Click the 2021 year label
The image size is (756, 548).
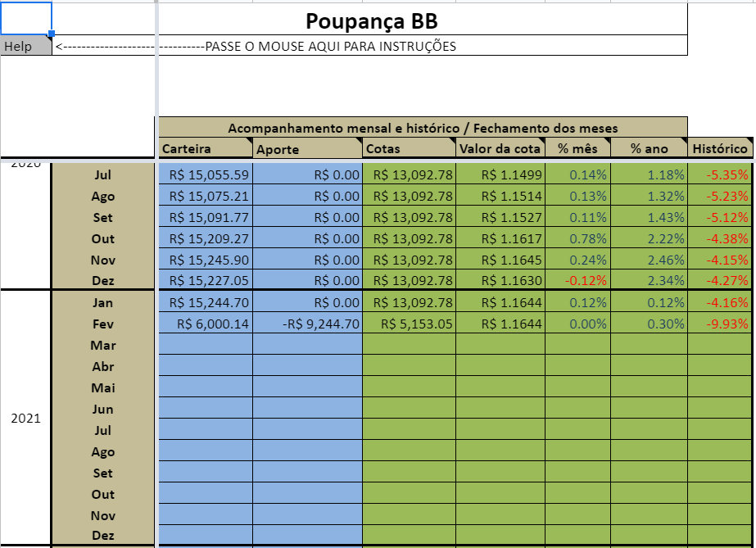point(25,418)
